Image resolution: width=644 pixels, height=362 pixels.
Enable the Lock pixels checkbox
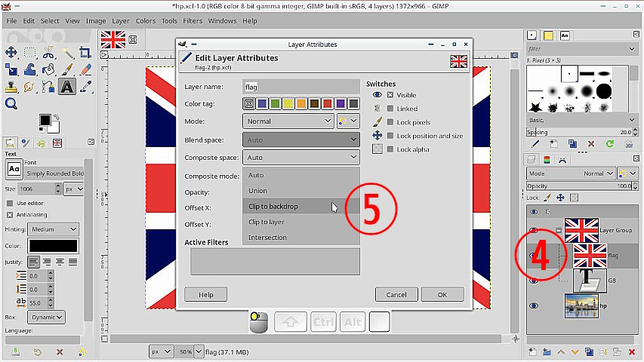point(390,122)
